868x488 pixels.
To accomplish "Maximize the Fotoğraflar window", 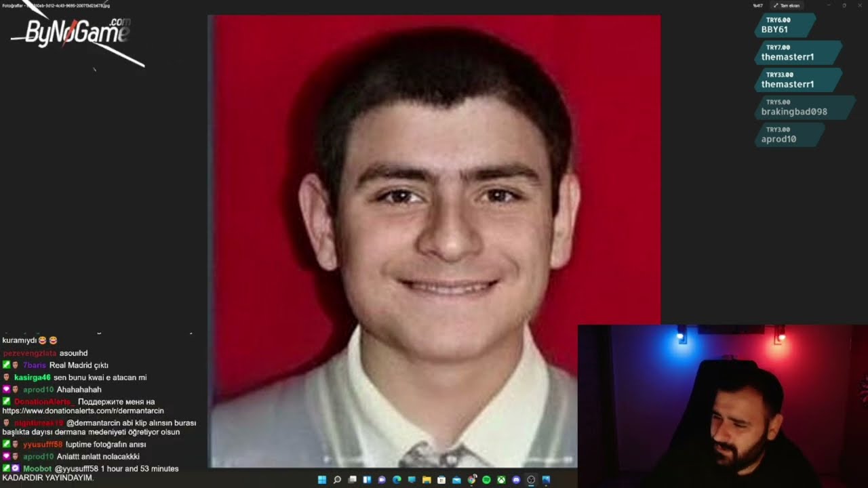I will coord(844,5).
